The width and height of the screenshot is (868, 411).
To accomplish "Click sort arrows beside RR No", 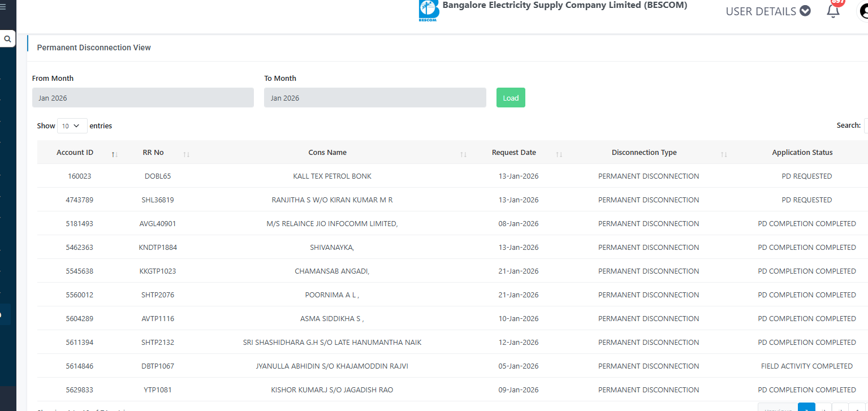I will (186, 153).
